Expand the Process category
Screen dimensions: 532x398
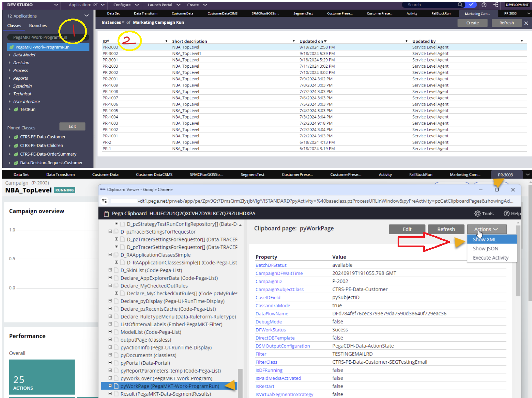click(10, 70)
